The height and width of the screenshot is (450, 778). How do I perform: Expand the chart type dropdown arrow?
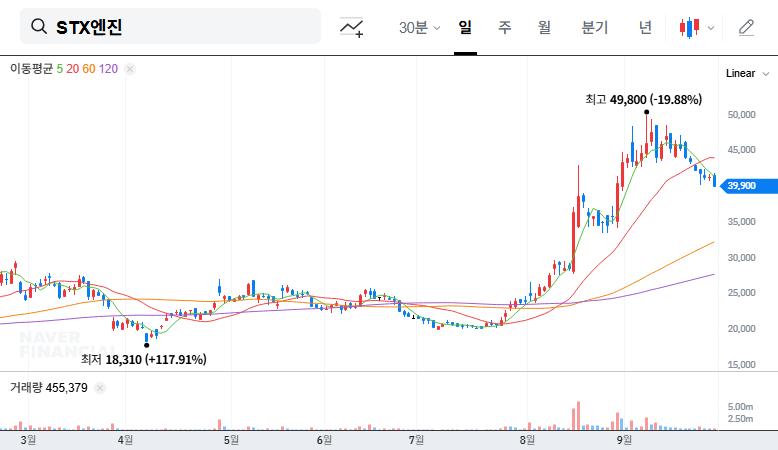[711, 28]
